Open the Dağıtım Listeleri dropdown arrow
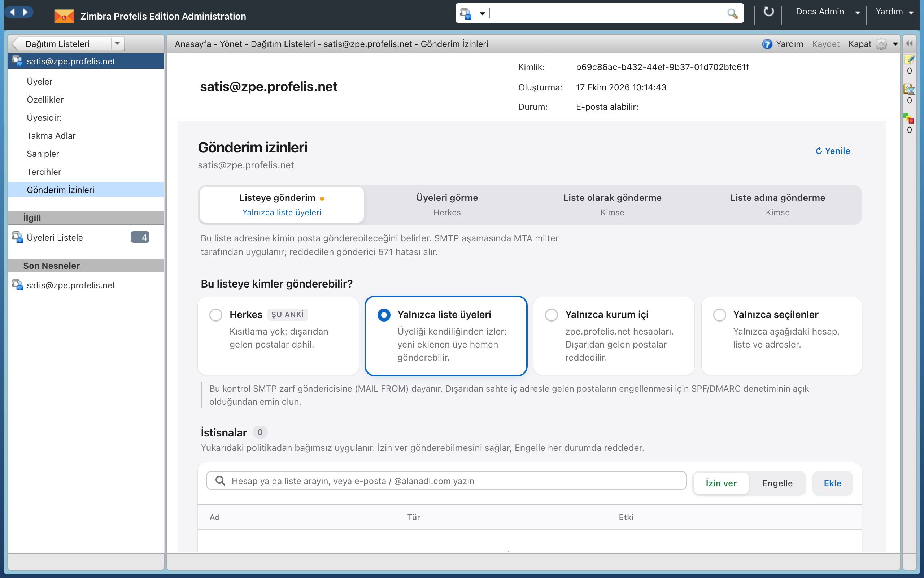 pyautogui.click(x=118, y=44)
